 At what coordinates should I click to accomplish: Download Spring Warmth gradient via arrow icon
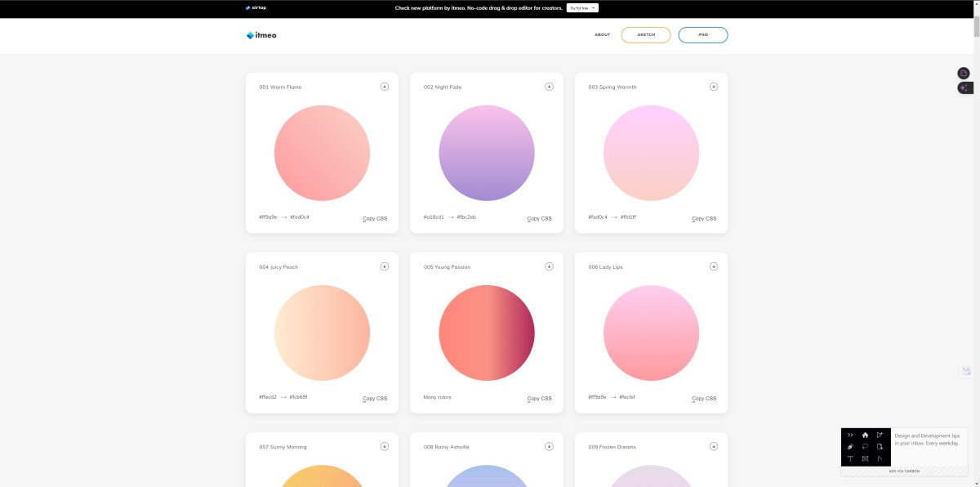coord(714,87)
